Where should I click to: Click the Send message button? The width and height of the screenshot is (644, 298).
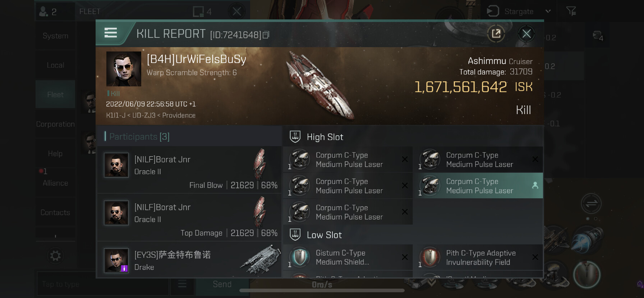pyautogui.click(x=222, y=284)
